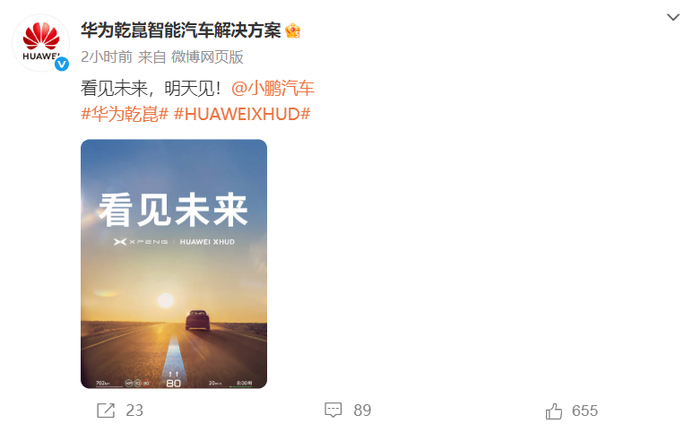Click the like count 655
The width and height of the screenshot is (700, 424).
[584, 411]
